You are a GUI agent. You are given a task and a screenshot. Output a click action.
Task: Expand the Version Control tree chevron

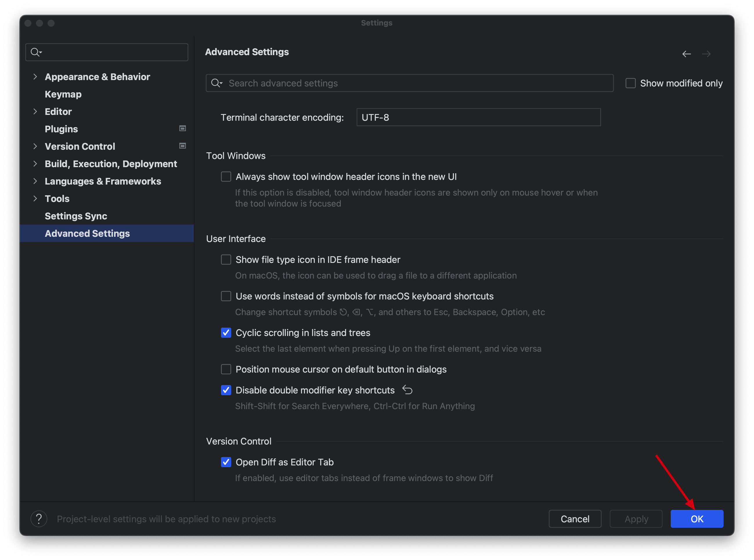tap(35, 146)
